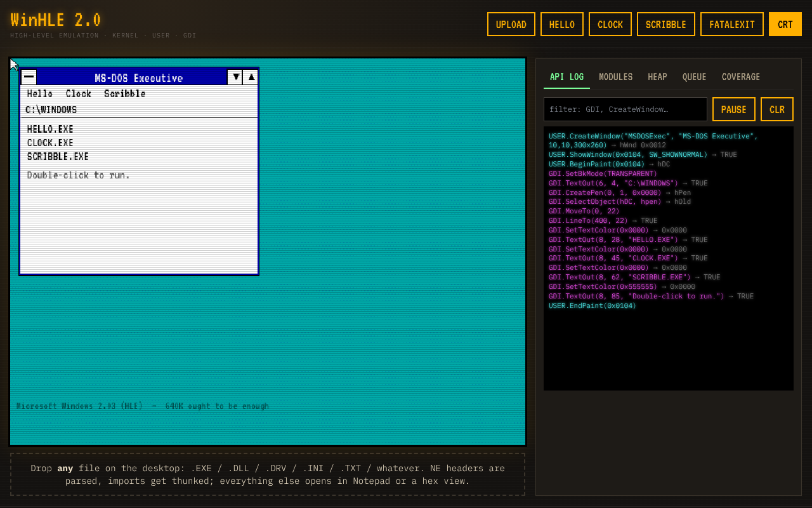812x508 pixels.
Task: Click the UPLOAD button
Action: pyautogui.click(x=511, y=24)
